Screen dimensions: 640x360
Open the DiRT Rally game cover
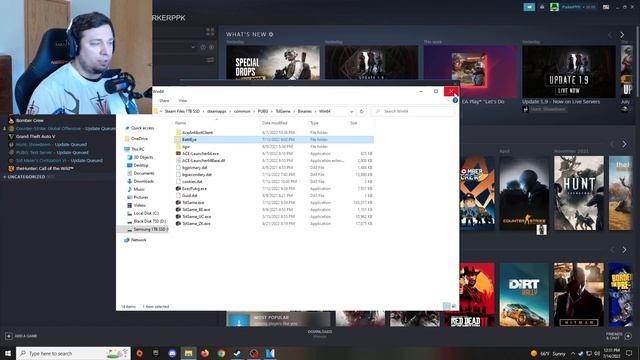click(x=524, y=294)
